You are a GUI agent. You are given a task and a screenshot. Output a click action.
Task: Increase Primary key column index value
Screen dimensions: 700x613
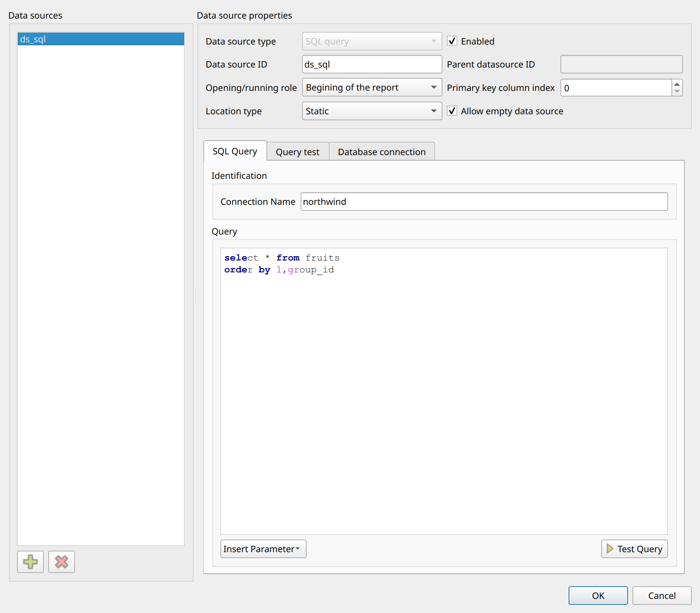coord(677,84)
